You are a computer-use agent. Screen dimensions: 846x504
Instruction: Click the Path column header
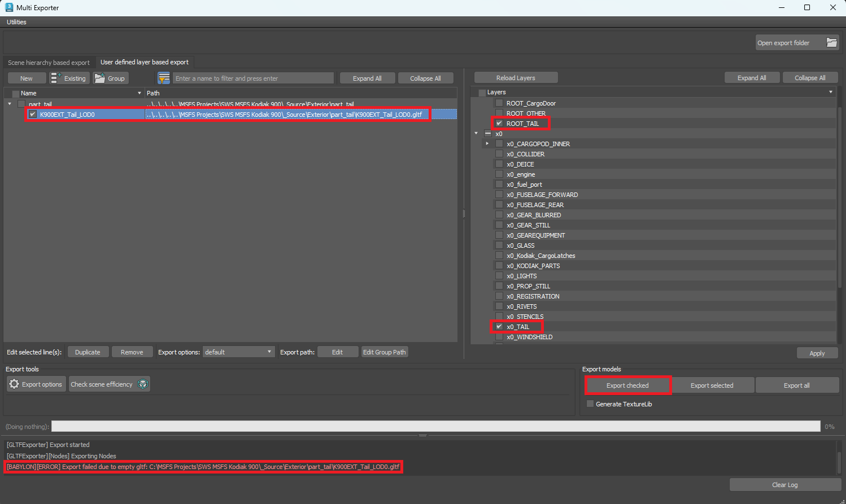[x=300, y=93]
